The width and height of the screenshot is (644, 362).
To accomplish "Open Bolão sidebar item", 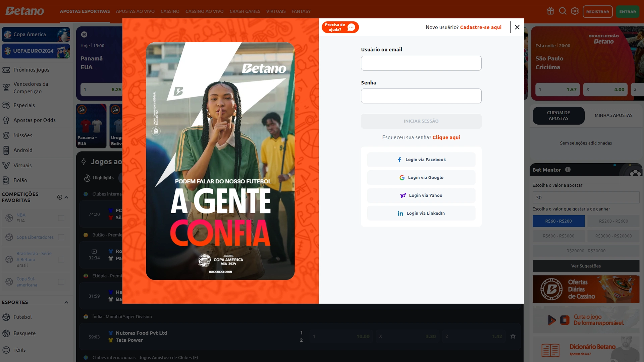I will point(36,180).
